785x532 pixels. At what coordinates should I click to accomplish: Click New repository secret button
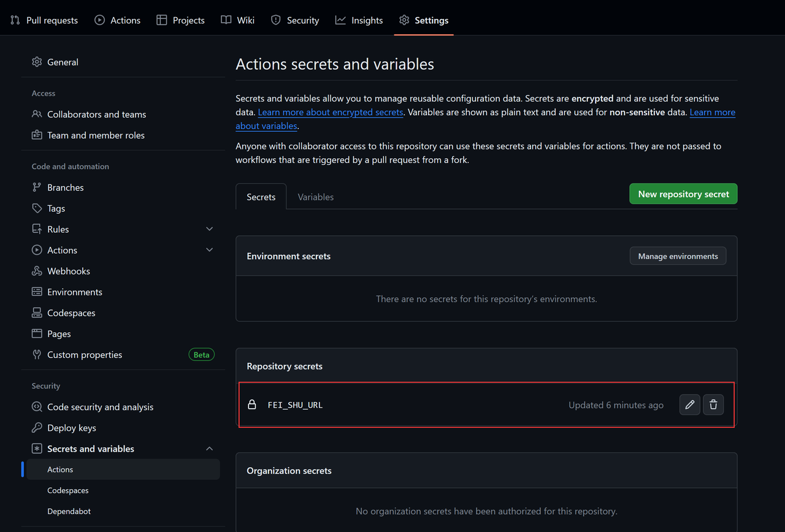683,194
